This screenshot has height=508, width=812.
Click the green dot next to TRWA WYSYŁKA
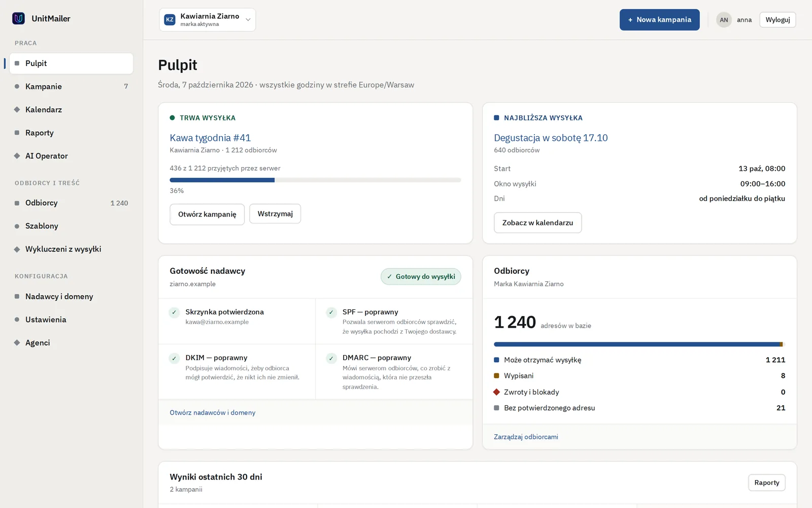[172, 118]
